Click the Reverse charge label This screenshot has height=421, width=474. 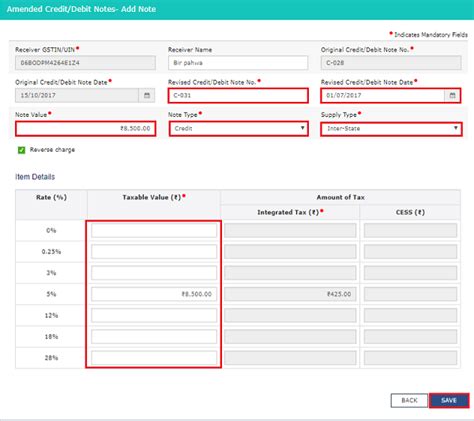click(52, 150)
